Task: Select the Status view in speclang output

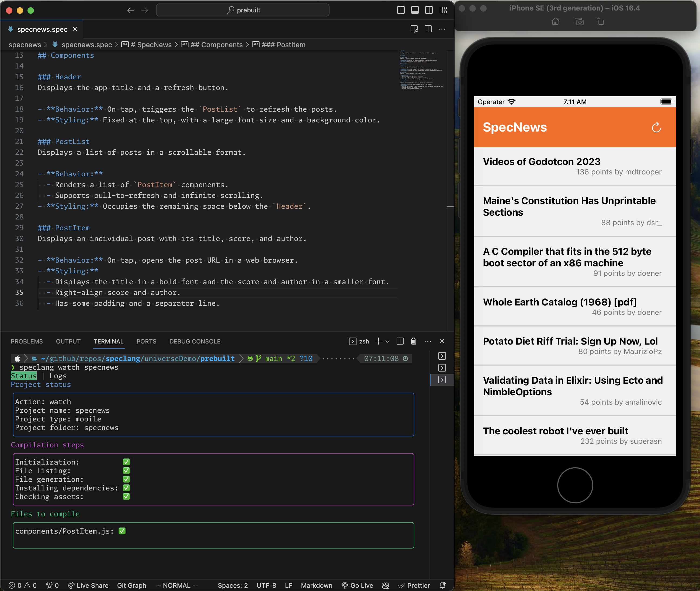Action: coord(23,376)
